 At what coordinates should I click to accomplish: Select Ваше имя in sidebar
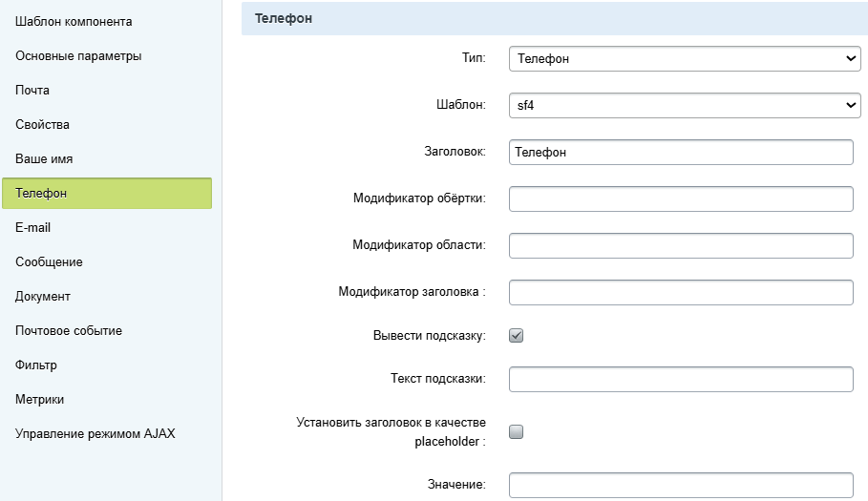pos(44,158)
